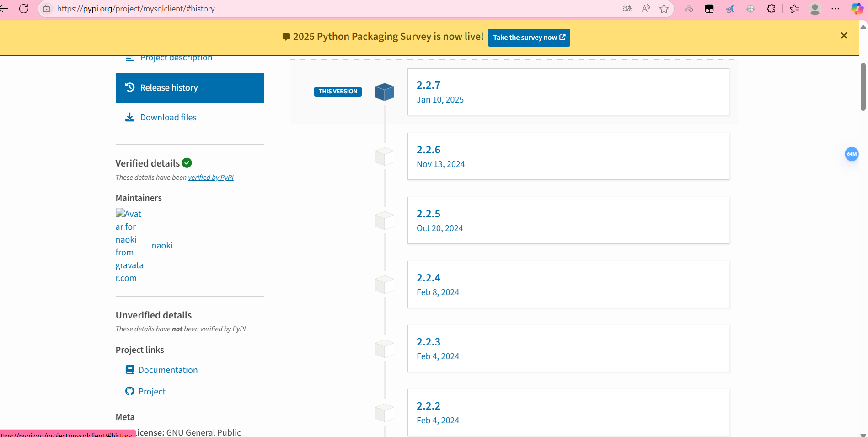Click the Unverified details heading
The image size is (868, 437).
[154, 315]
